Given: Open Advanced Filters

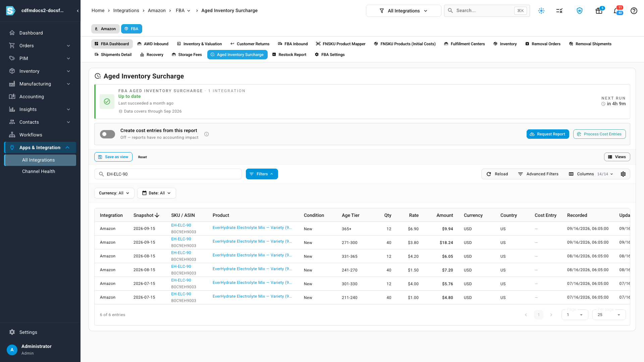Looking at the screenshot, I should coord(538,174).
